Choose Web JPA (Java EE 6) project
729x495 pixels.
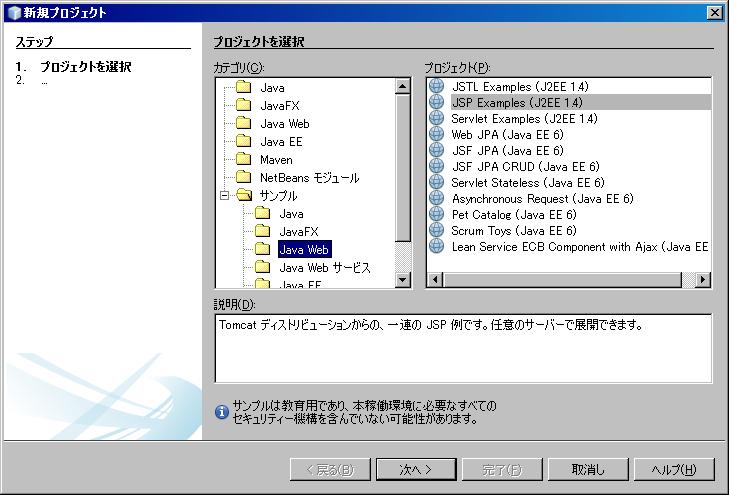click(x=507, y=134)
